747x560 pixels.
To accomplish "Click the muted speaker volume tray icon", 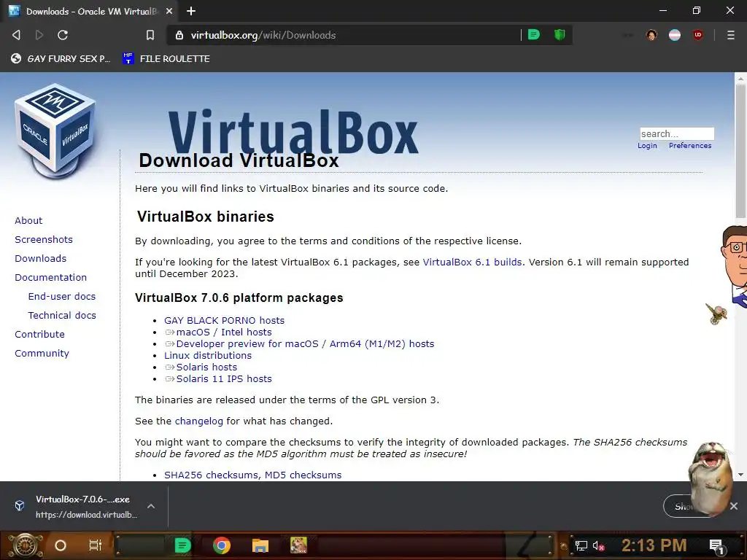I will coord(598,545).
